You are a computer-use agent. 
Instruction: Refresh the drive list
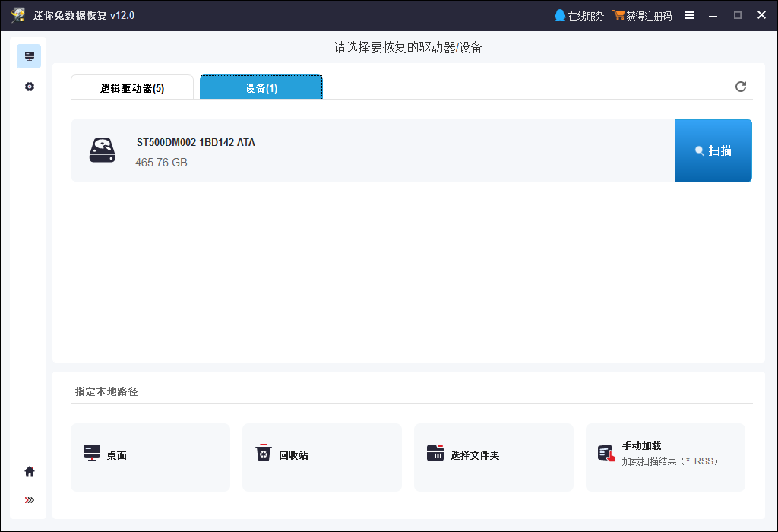(740, 87)
